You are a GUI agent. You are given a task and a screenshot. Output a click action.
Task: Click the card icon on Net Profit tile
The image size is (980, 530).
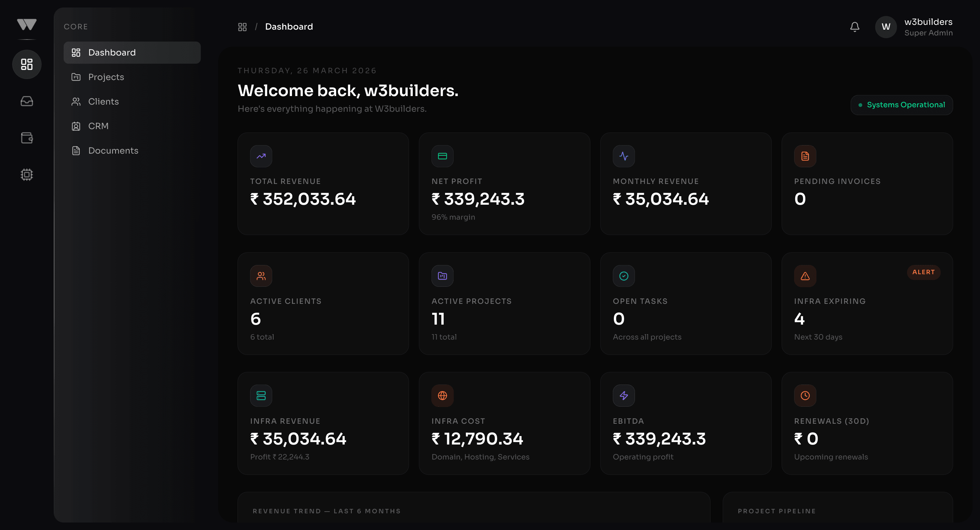[442, 156]
